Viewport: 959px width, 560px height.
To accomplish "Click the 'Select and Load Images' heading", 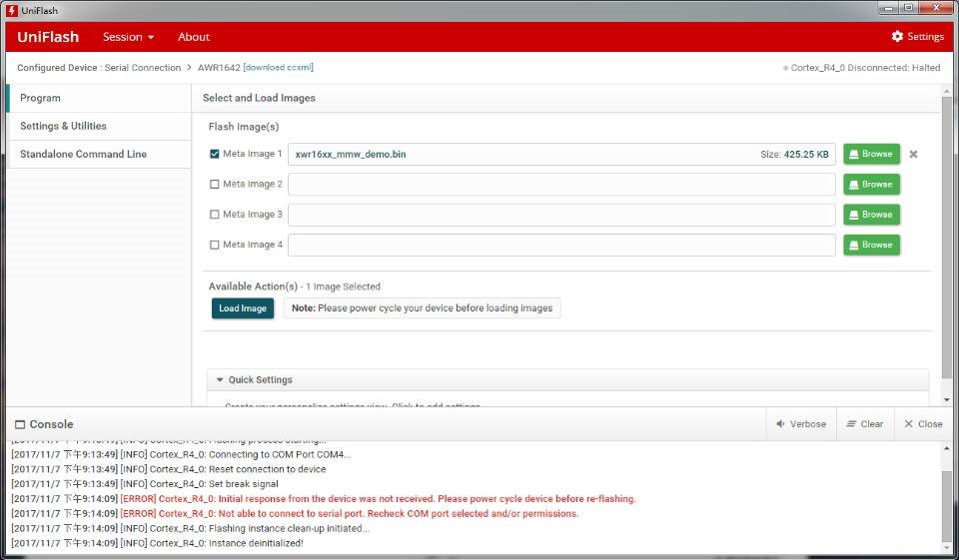I will click(x=259, y=98).
